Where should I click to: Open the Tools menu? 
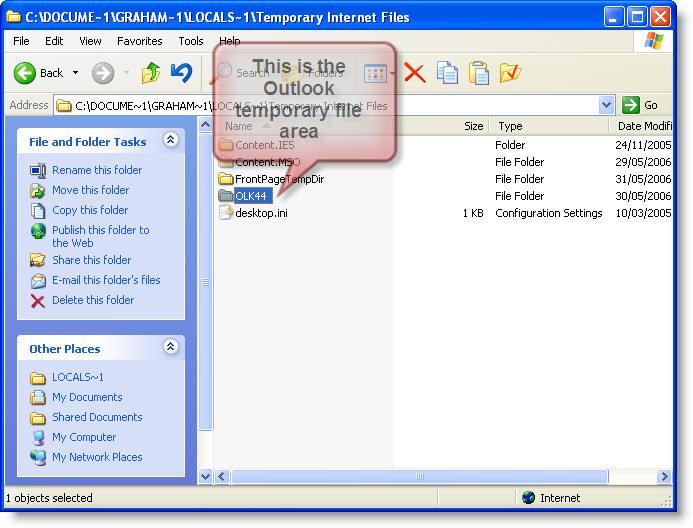(x=191, y=41)
